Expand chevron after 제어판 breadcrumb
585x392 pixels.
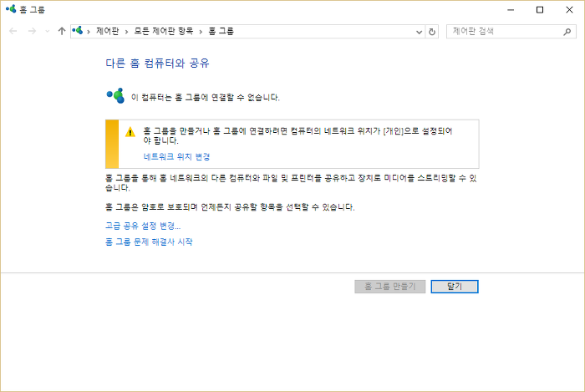coord(126,32)
